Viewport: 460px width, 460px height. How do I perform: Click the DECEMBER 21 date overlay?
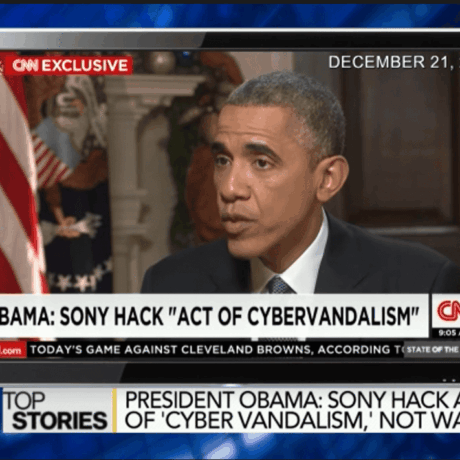pos(394,62)
